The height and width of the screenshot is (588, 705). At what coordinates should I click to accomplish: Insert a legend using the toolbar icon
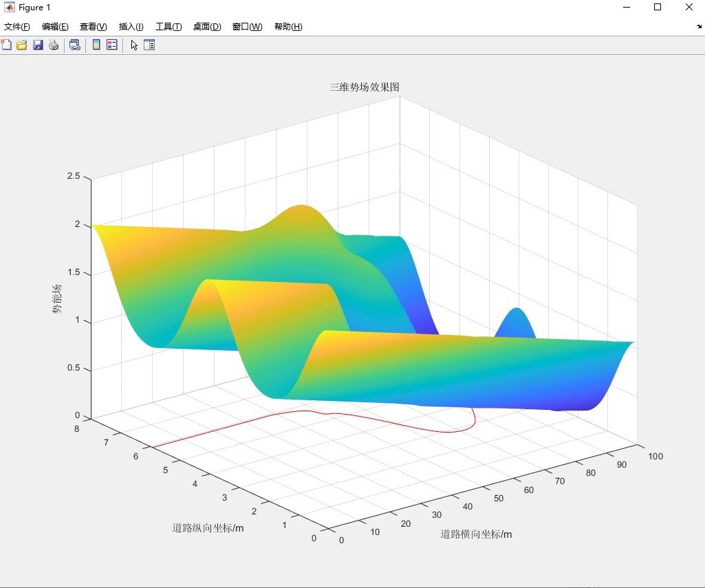pyautogui.click(x=112, y=45)
